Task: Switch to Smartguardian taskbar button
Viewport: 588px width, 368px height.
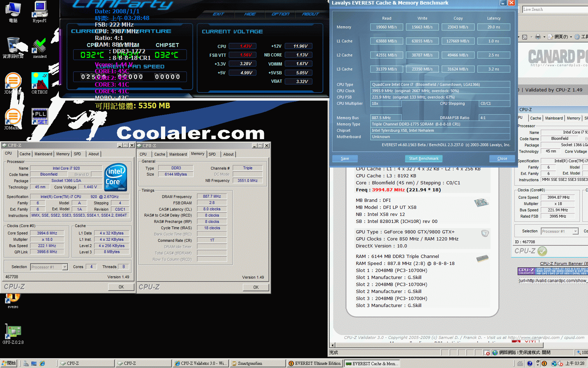Action: (x=257, y=363)
